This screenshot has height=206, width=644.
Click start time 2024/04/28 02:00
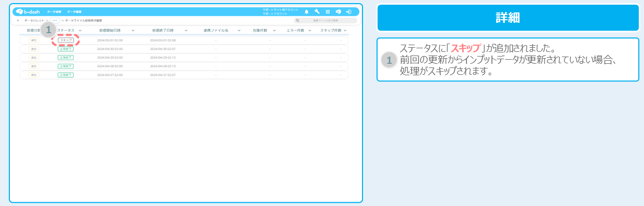(x=110, y=66)
